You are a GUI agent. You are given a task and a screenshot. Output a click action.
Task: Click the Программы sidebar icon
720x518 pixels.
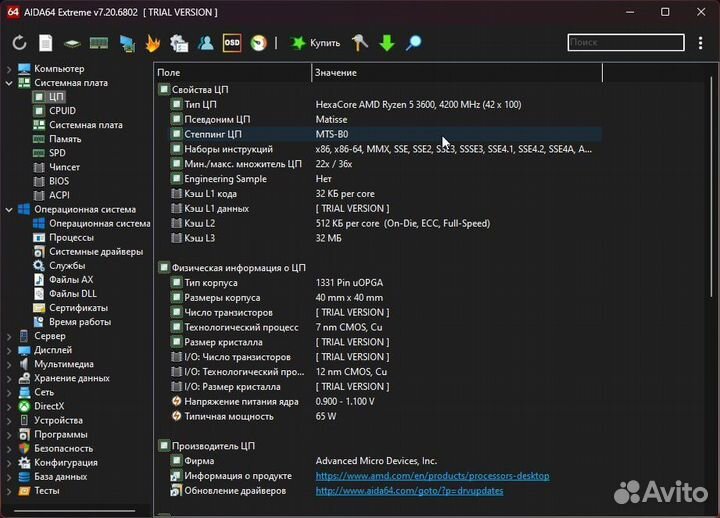click(x=24, y=435)
